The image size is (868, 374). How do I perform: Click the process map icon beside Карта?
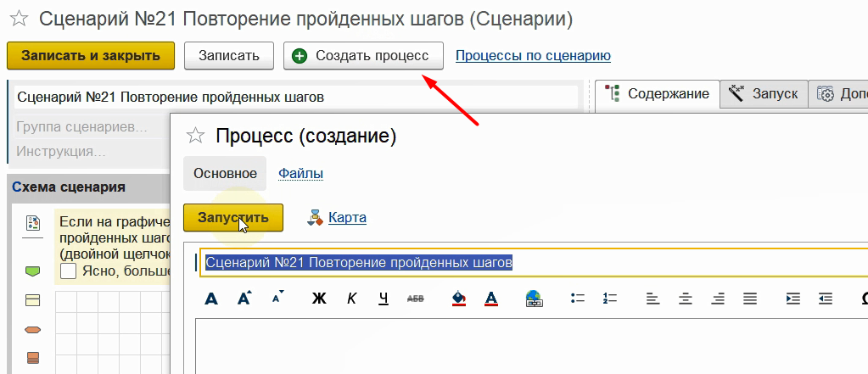click(315, 218)
